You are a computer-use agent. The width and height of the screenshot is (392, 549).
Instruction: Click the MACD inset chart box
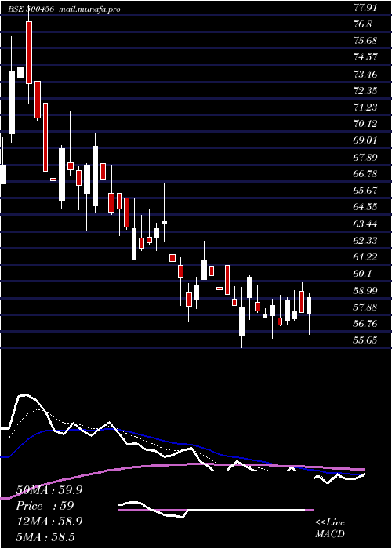pyautogui.click(x=216, y=510)
